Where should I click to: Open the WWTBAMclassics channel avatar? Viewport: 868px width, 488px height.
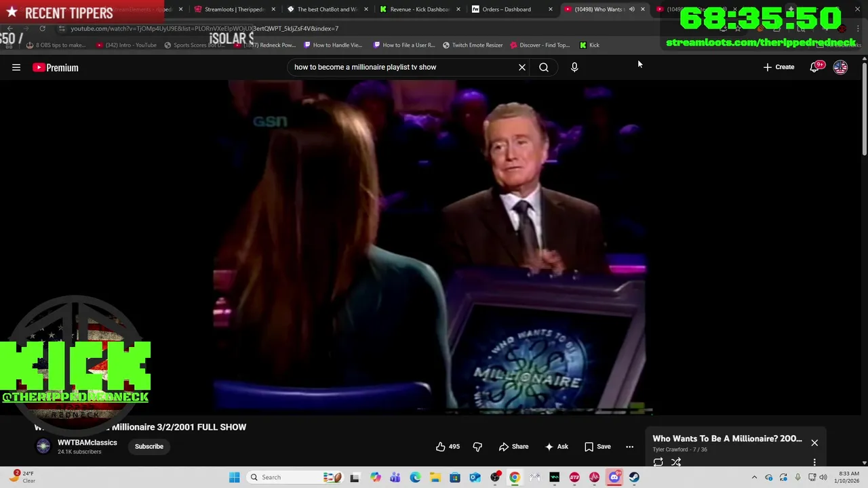pos(43,446)
